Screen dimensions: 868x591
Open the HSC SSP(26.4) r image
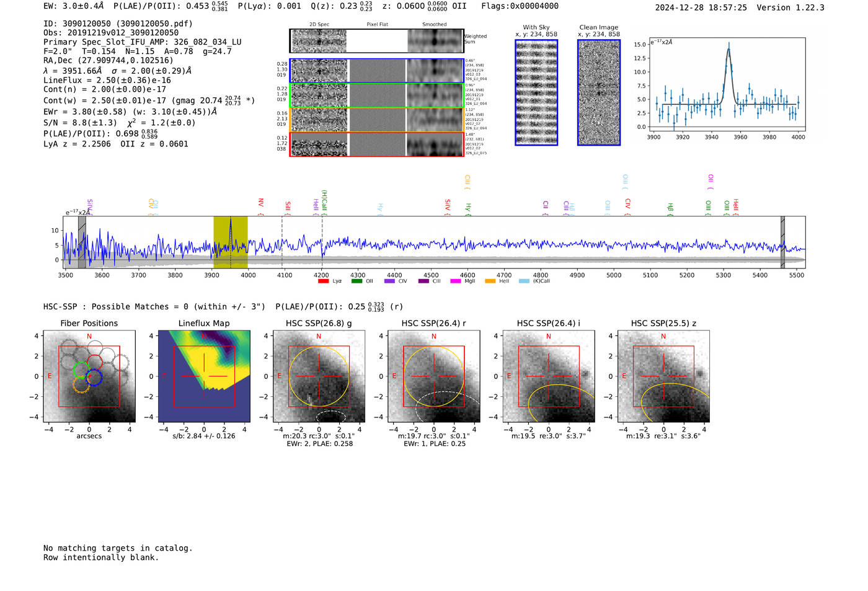(433, 376)
